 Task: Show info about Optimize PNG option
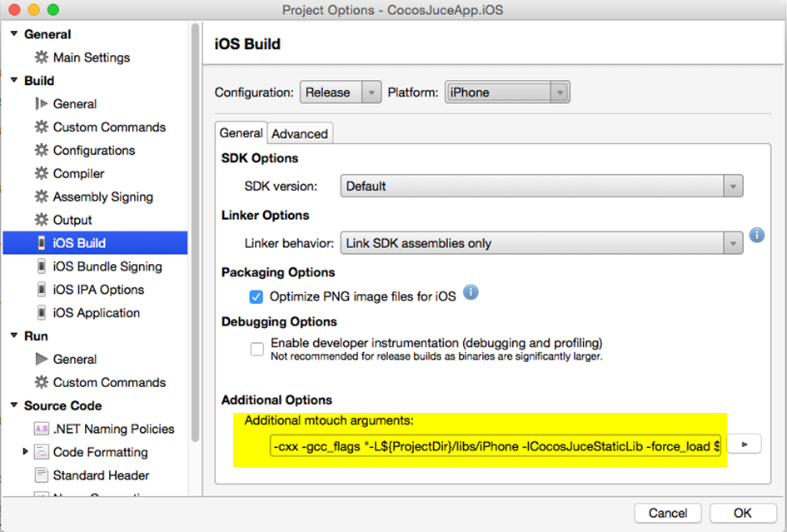471,292
